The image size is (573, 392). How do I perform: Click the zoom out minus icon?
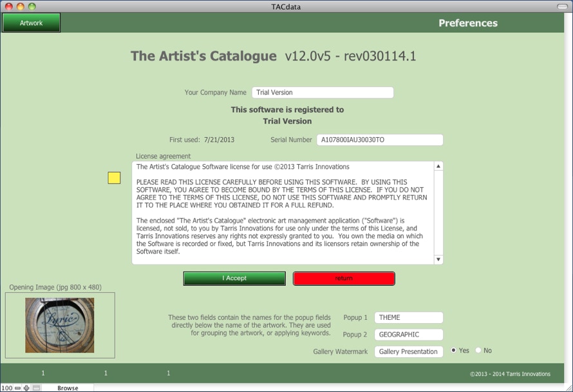pyautogui.click(x=18, y=388)
